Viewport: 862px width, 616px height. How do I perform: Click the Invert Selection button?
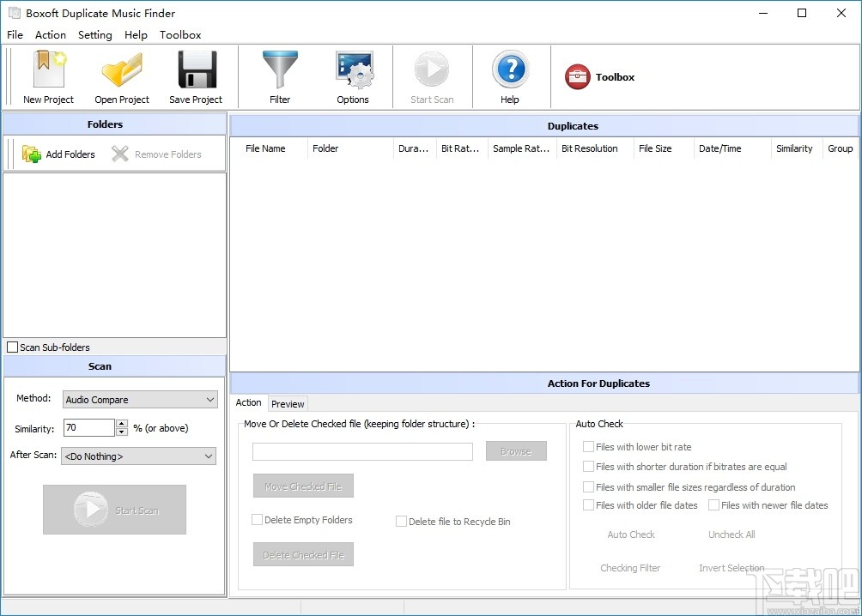click(731, 568)
